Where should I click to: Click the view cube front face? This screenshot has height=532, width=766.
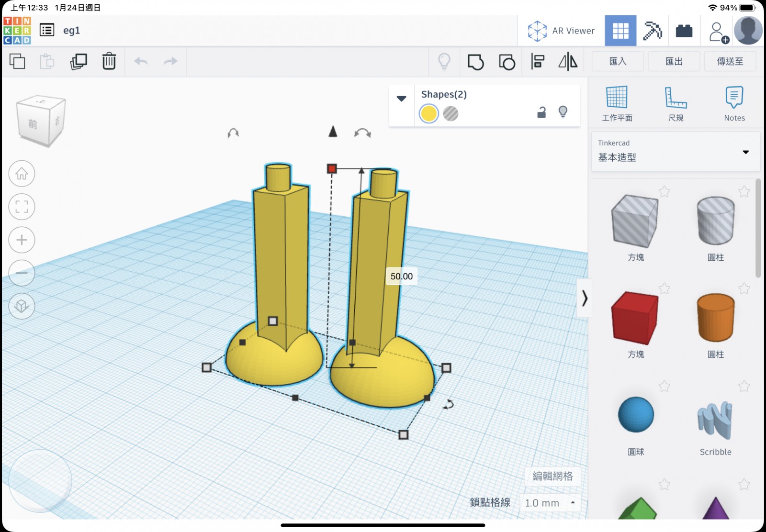tap(33, 124)
